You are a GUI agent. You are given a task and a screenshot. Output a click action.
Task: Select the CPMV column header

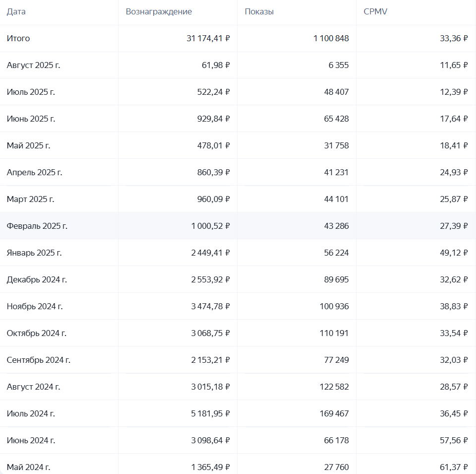pos(375,12)
